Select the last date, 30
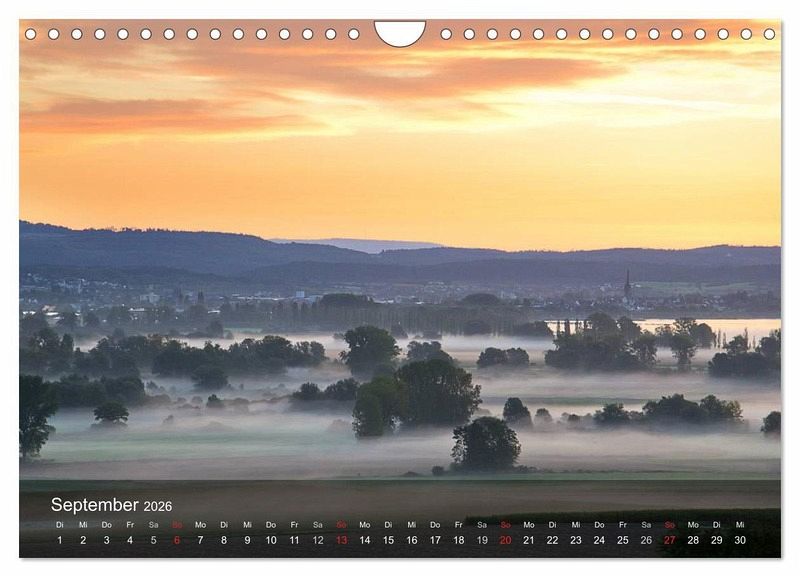Screen dimensions: 800x577 click(740, 540)
